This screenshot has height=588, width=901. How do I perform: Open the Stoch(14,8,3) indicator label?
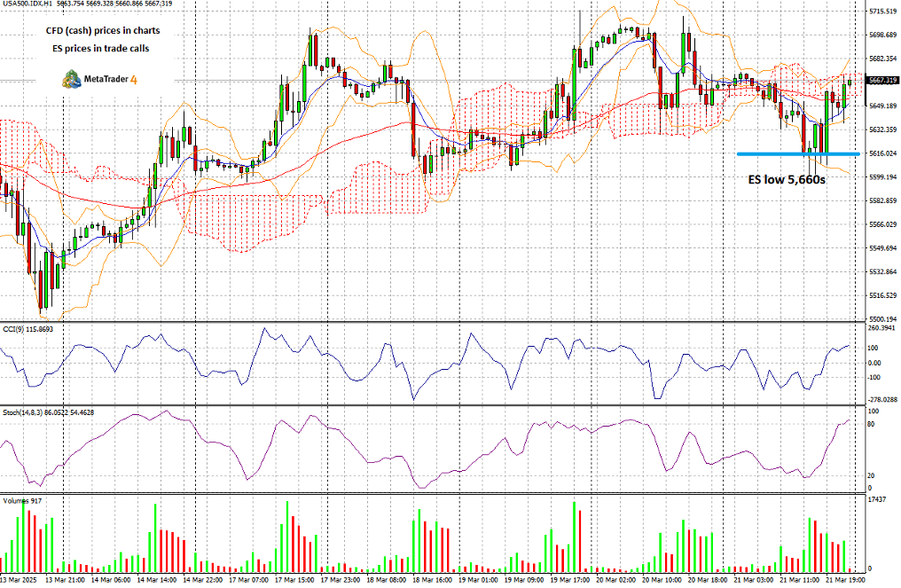[48, 412]
